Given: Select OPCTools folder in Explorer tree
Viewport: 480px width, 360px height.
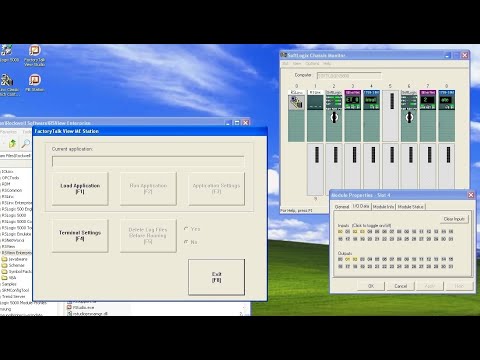Looking at the screenshot, I should [x=10, y=178].
